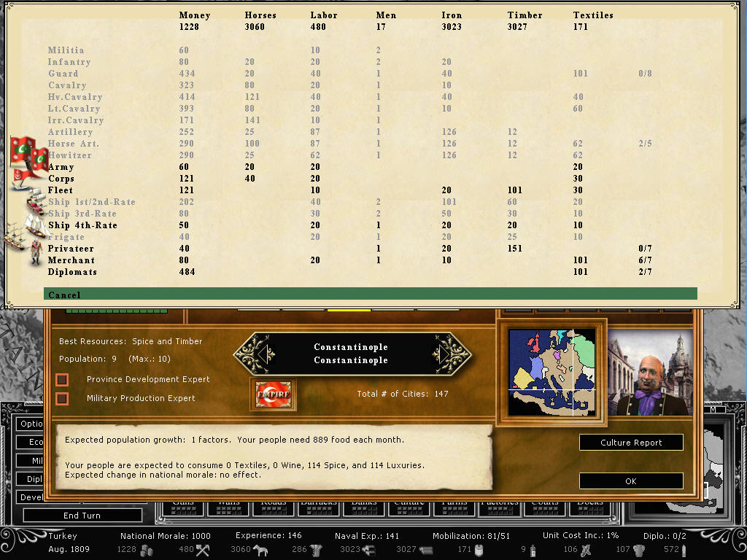Viewport: 747px width, 560px height.
Task: Click the timber icon beside 3027
Action: point(425,551)
